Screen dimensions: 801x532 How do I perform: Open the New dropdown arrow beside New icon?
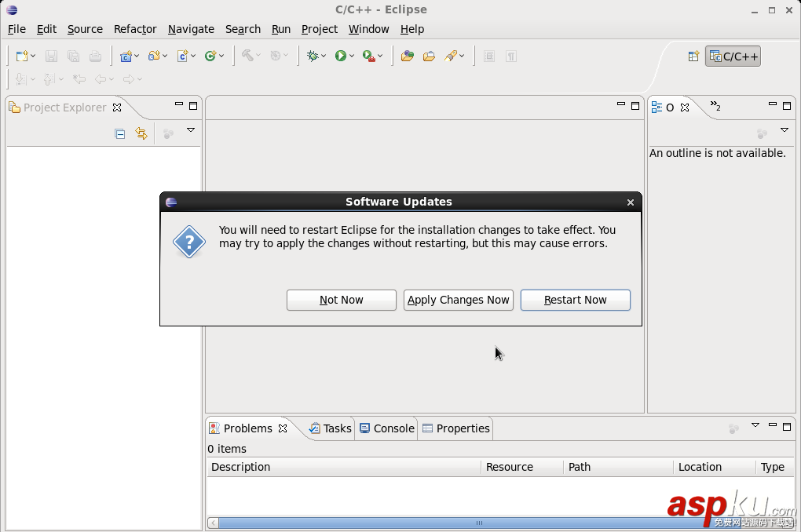coord(33,56)
